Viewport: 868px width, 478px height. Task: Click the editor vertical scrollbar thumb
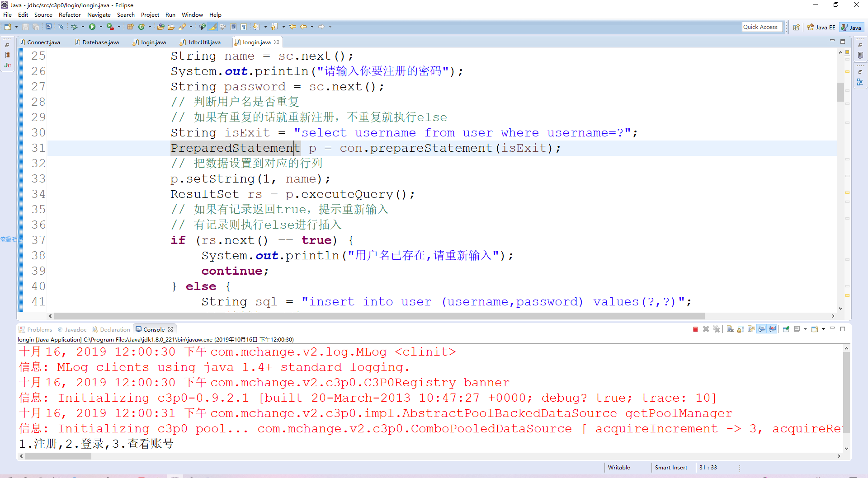tap(840, 92)
